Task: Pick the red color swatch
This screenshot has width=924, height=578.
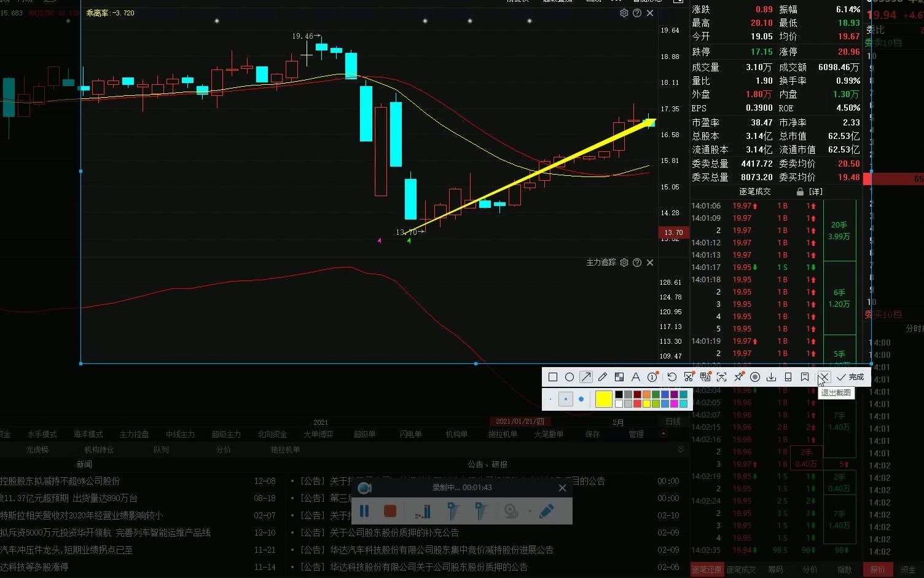Action: click(x=637, y=404)
